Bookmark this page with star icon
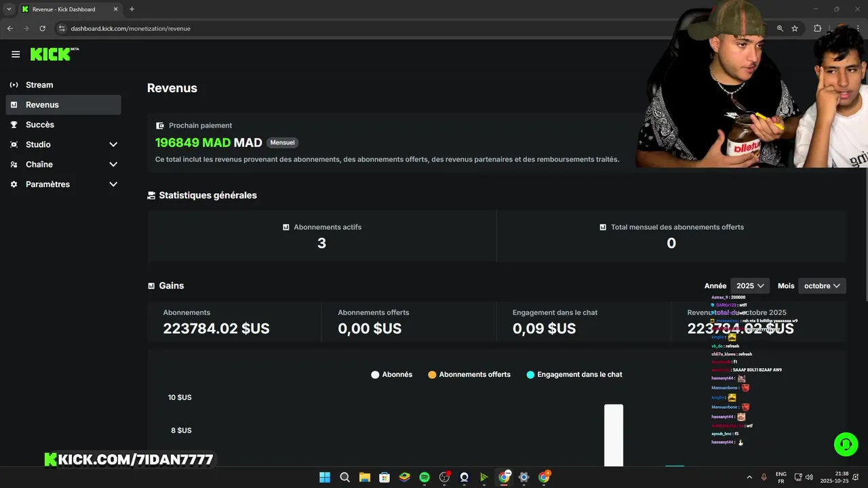The width and height of the screenshot is (868, 488). pos(795,28)
